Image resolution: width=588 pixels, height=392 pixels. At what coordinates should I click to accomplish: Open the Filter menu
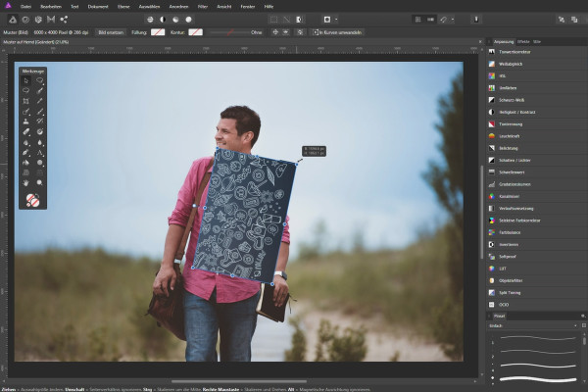point(203,7)
